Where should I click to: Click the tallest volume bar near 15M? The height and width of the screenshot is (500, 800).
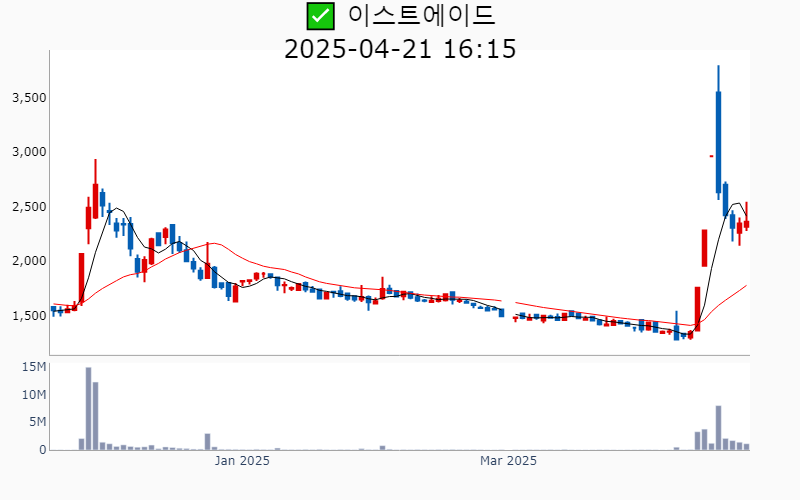tap(88, 409)
